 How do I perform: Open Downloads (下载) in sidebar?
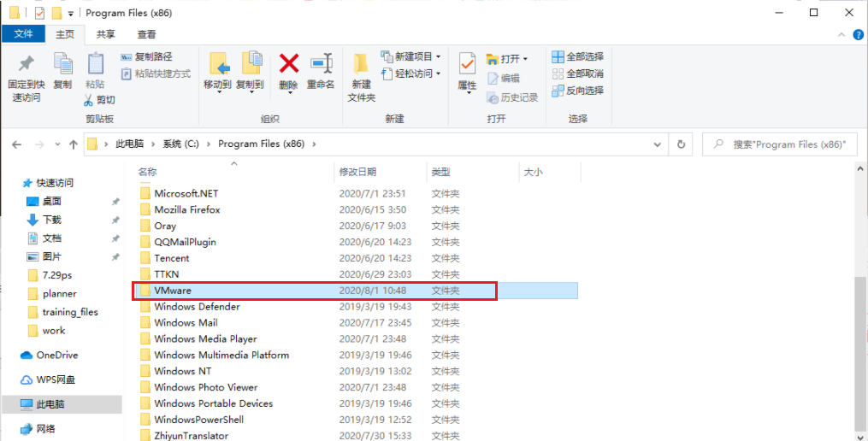[x=44, y=220]
